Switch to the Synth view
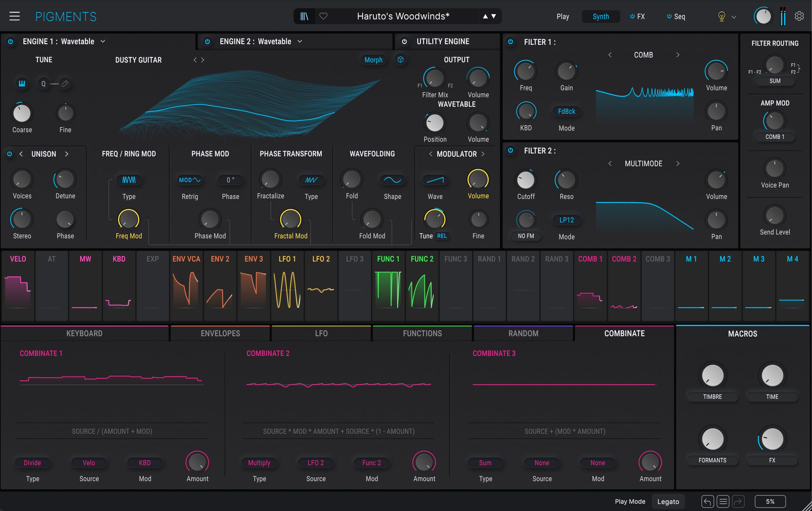Image resolution: width=812 pixels, height=511 pixels. pos(601,16)
